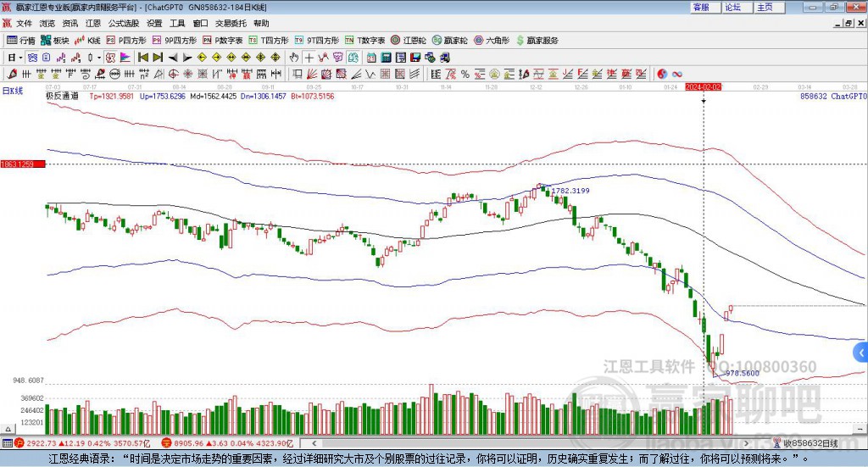Click the black left arrow to step back
The image size is (868, 467).
[x=173, y=58]
